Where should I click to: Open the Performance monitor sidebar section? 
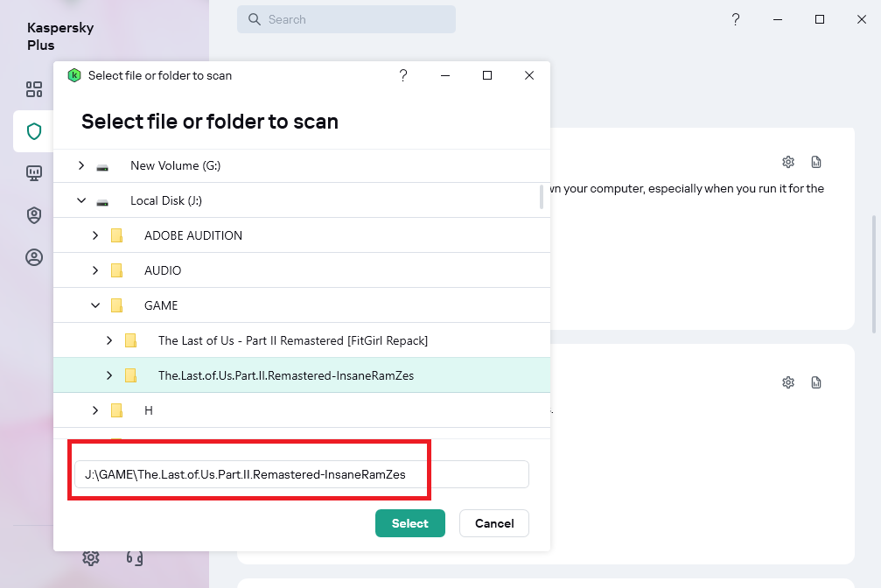(x=34, y=173)
